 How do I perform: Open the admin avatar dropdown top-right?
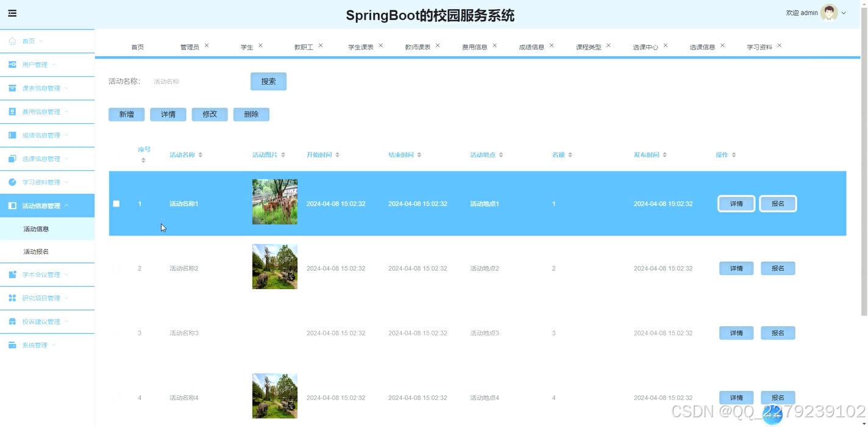[828, 12]
